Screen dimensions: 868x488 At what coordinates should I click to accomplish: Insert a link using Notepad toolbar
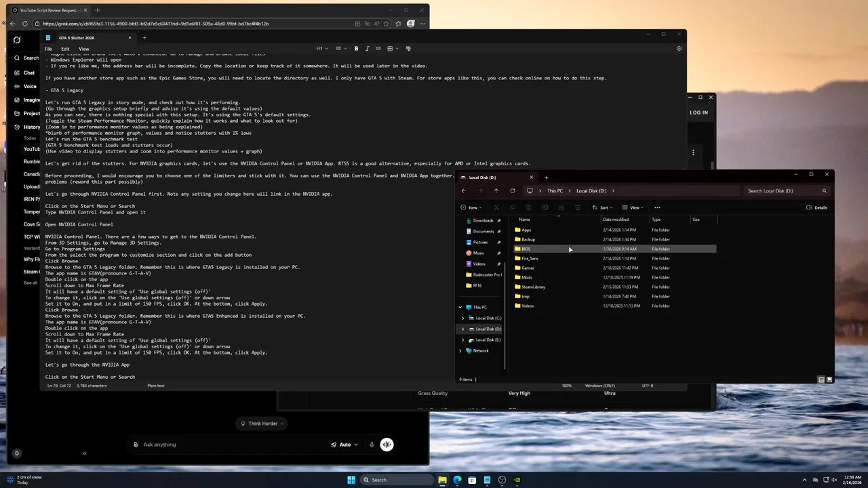(x=378, y=48)
